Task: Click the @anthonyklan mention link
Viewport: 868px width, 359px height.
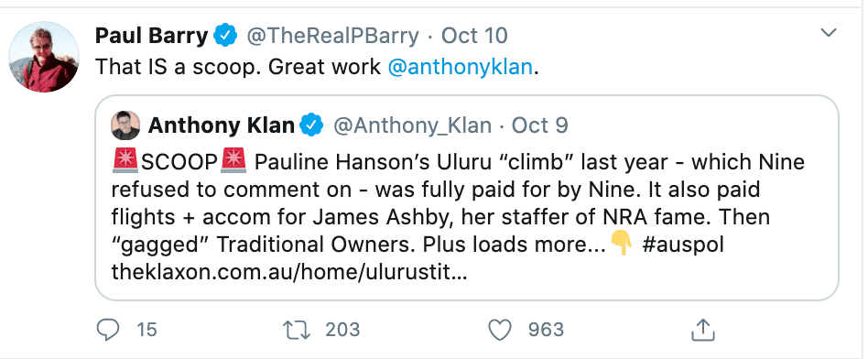Action: [x=460, y=68]
